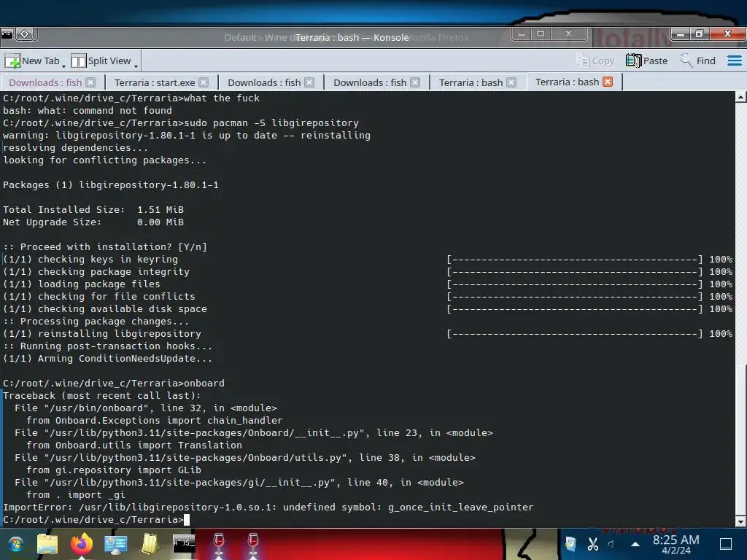Screen dimensions: 747x560
Task: Close the purple-highlighted Downloads : fish tab
Action: [90, 82]
